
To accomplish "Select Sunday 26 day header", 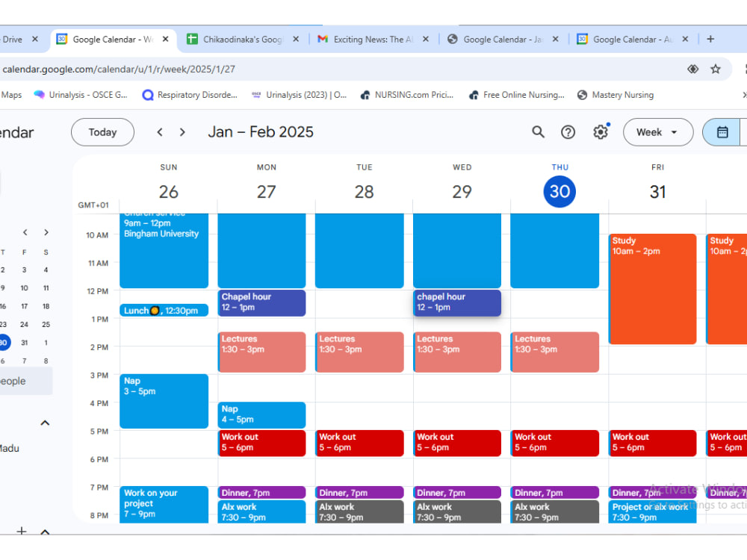I will (x=169, y=191).
